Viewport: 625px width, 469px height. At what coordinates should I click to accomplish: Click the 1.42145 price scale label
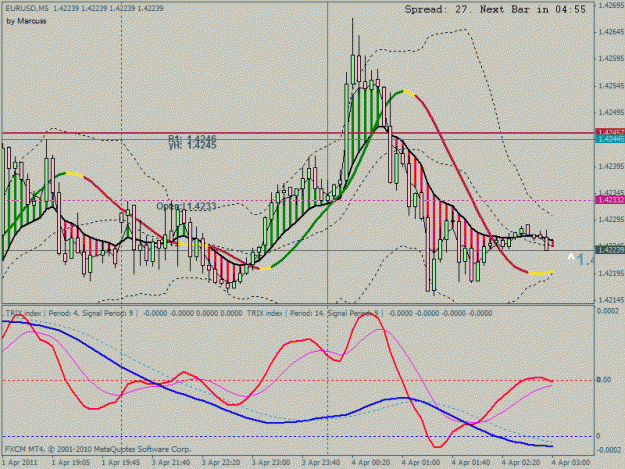point(611,300)
